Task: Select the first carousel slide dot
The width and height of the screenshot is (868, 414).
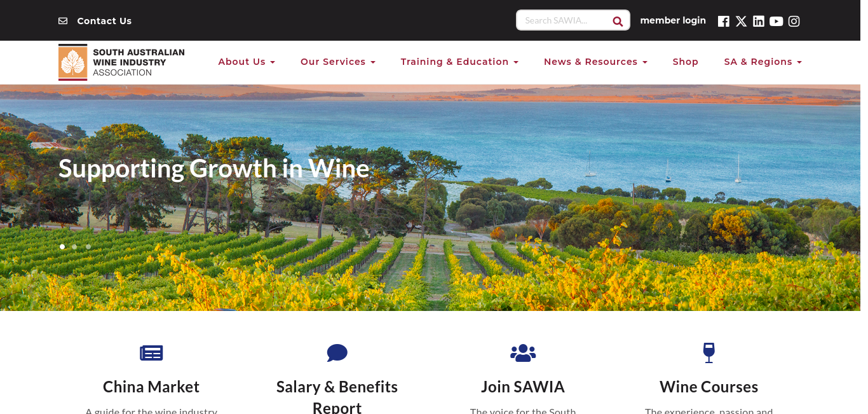Action: (62, 247)
